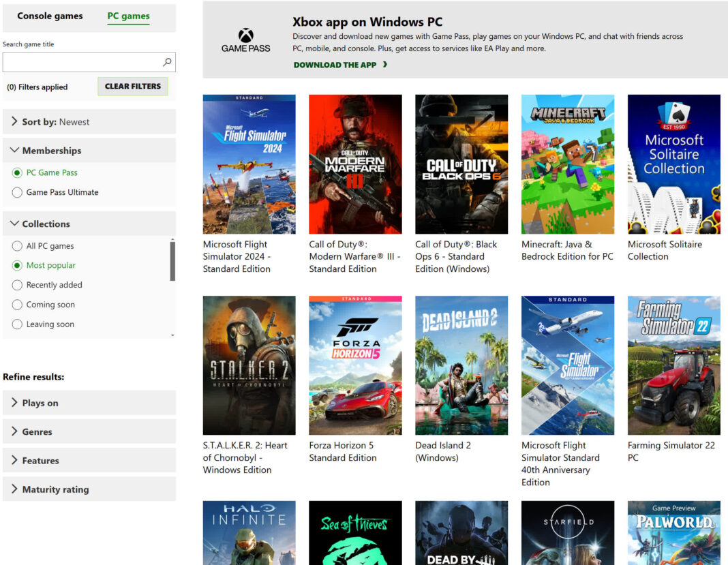Collapse the Memberships section
Viewport: 728px width, 565px height.
[x=89, y=151]
